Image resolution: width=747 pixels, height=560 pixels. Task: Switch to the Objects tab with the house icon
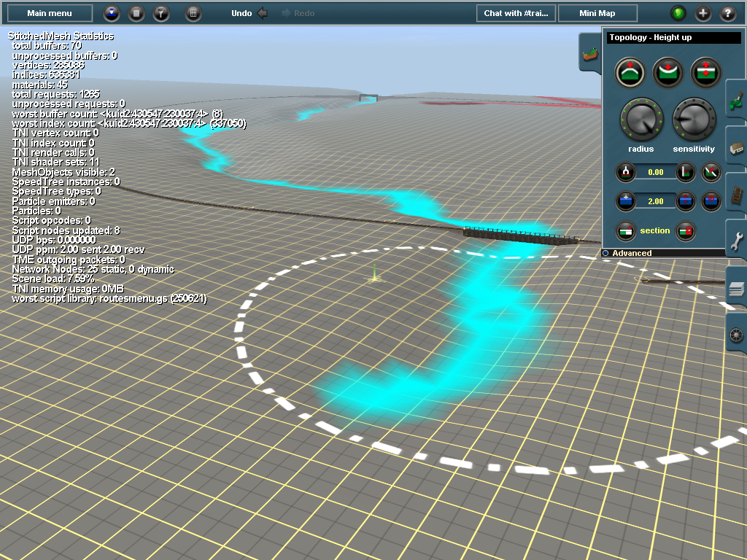[x=737, y=147]
